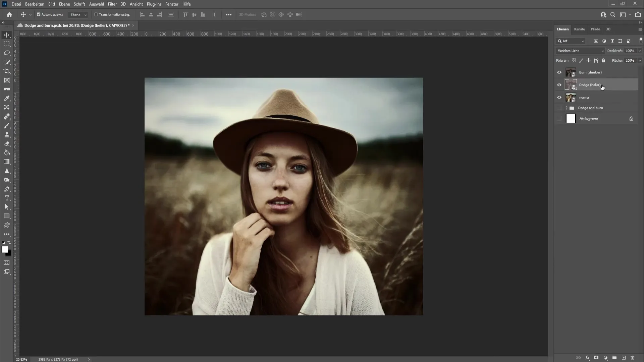Image resolution: width=644 pixels, height=362 pixels.
Task: Toggle Quick Mask mode
Action: (x=7, y=262)
